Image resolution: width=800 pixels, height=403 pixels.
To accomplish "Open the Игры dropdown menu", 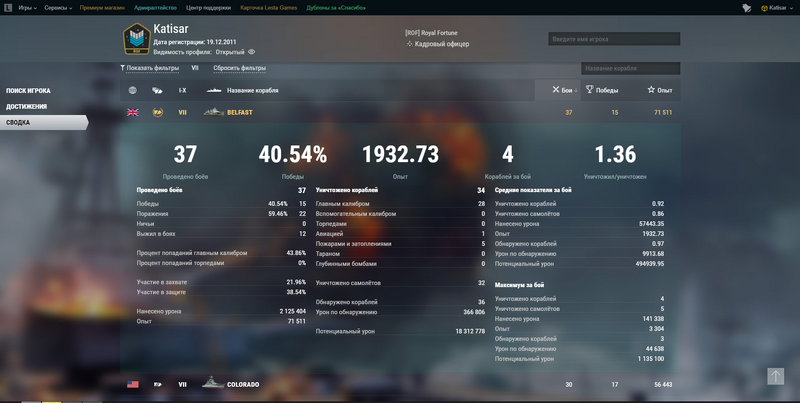I will click(27, 7).
